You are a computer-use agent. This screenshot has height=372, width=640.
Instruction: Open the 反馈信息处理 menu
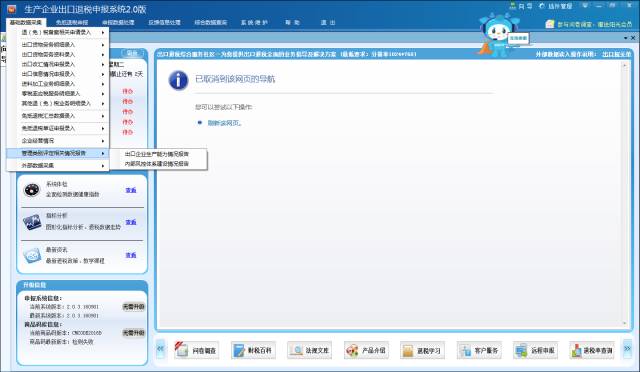164,22
